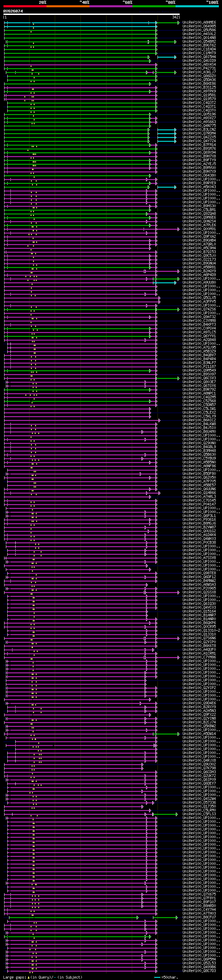Select the UniRef100_B9HS30 hit label
The image size is (222, 980).
199,206
